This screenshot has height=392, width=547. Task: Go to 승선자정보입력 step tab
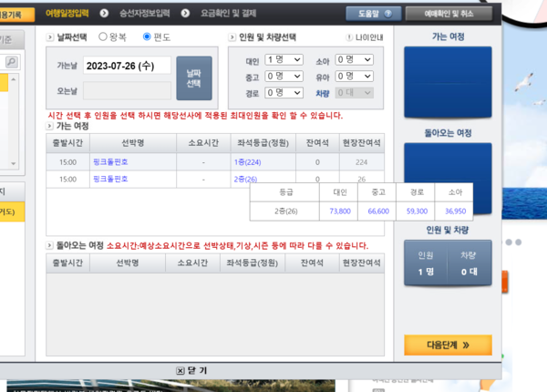click(x=145, y=14)
